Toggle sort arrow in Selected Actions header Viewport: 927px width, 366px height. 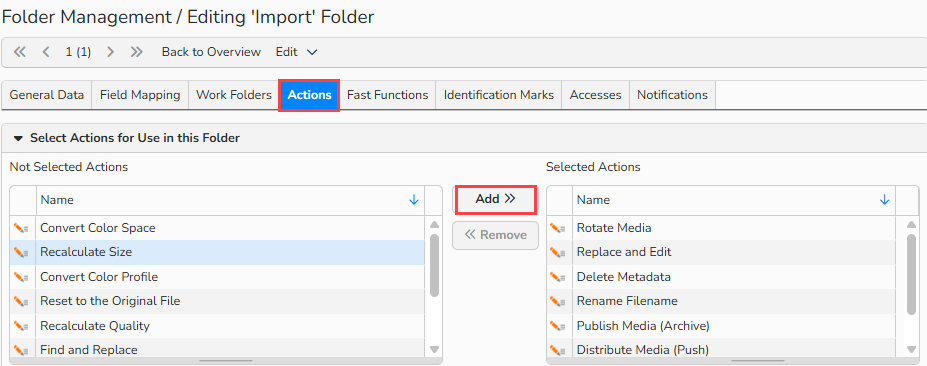click(x=884, y=200)
